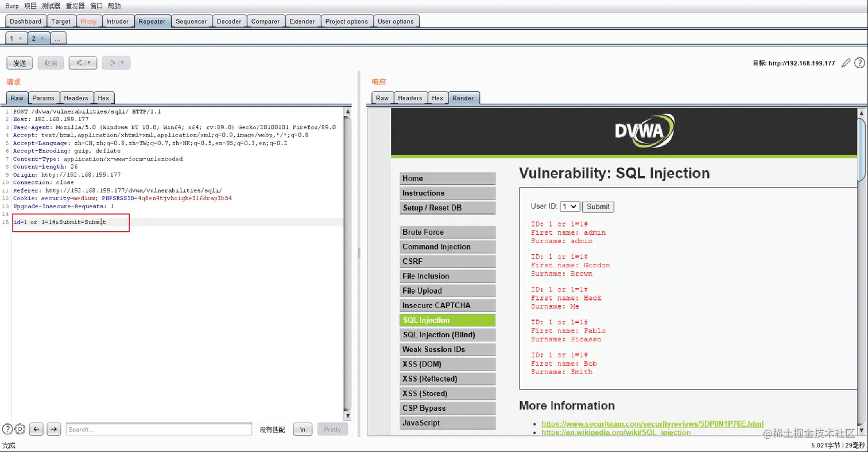Image resolution: width=868 pixels, height=452 pixels.
Task: Open File Upload menu item
Action: (x=447, y=291)
